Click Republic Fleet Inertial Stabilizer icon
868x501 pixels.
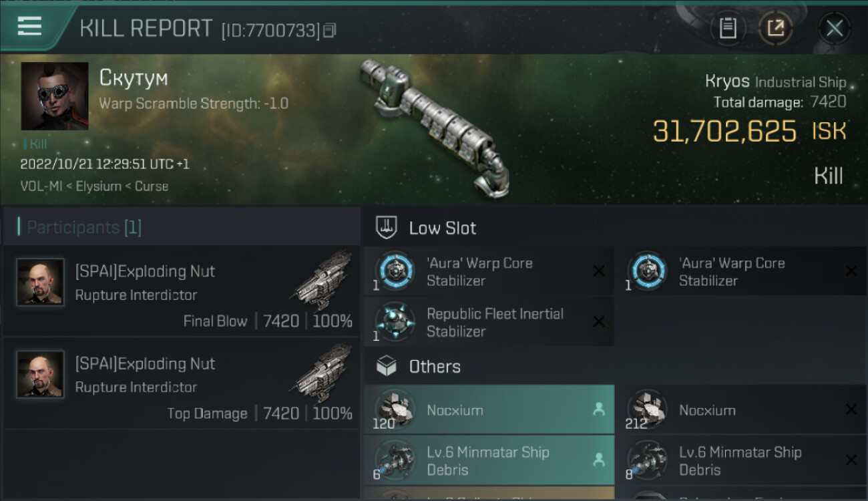[x=395, y=322]
